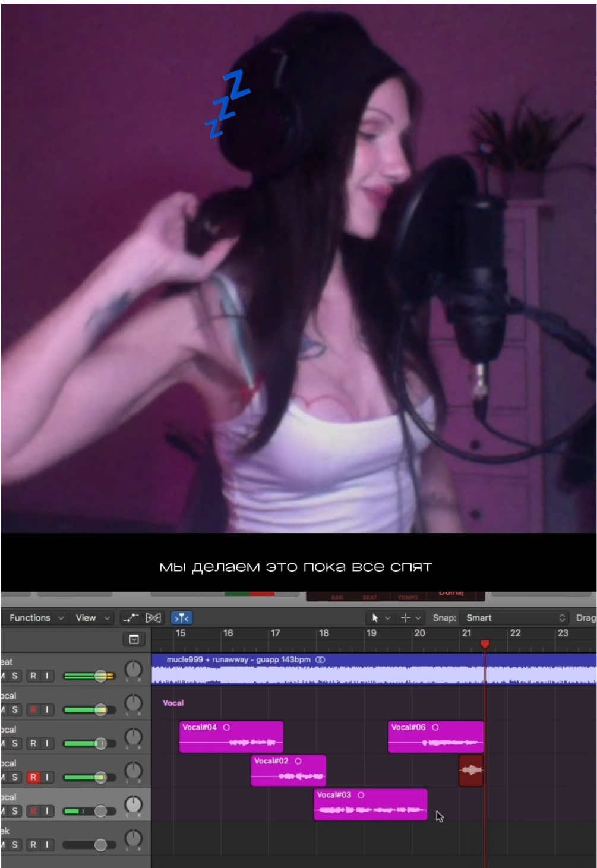
Task: Select the Vocal#03 audio region
Action: pos(371,805)
